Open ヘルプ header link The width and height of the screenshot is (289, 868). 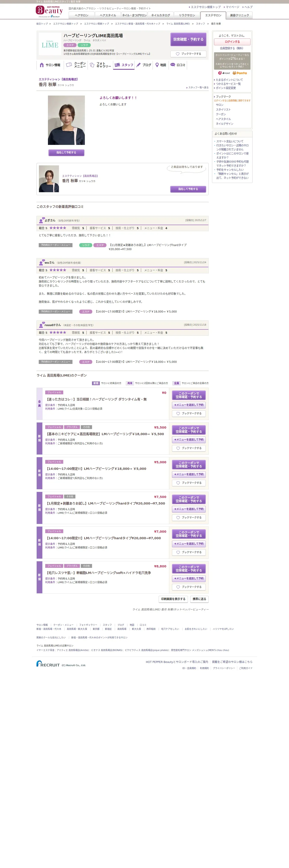tap(248, 7)
